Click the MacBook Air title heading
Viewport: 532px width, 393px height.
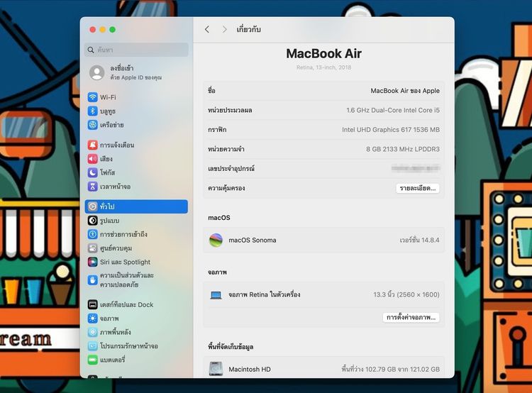pyautogui.click(x=323, y=54)
